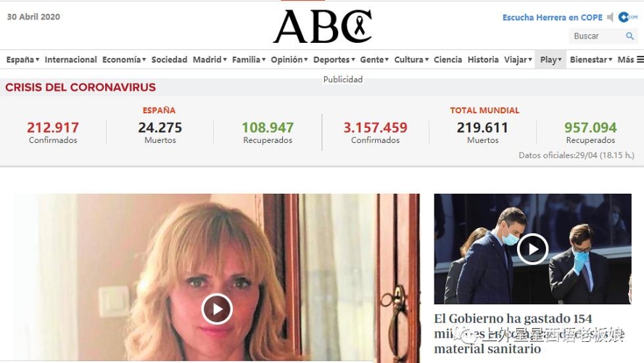Viewport: 644px width, 363px height.
Task: Open the Historia section
Action: tap(483, 60)
